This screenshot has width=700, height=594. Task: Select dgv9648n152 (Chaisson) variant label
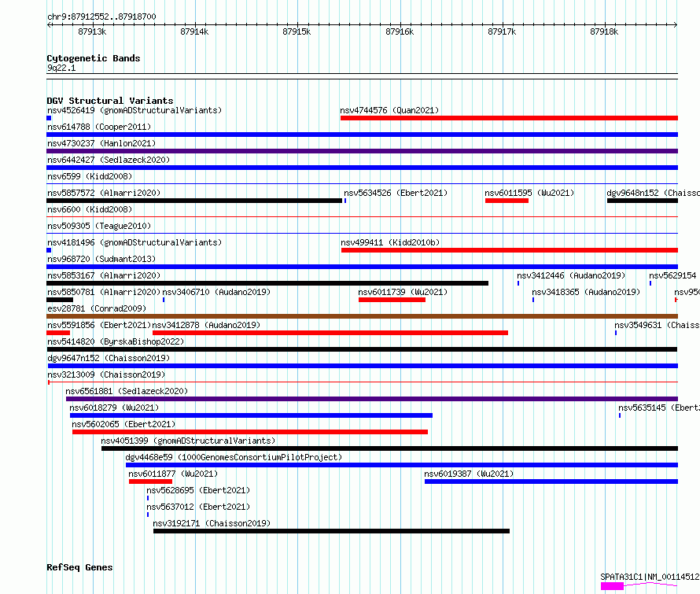coord(653,193)
